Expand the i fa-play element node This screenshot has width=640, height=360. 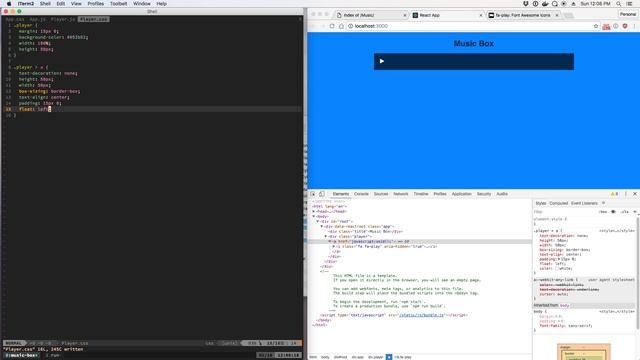tap(334, 247)
